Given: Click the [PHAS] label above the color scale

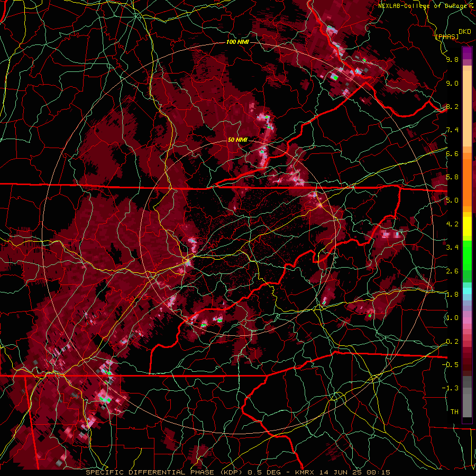Looking at the screenshot, I should 447,36.
